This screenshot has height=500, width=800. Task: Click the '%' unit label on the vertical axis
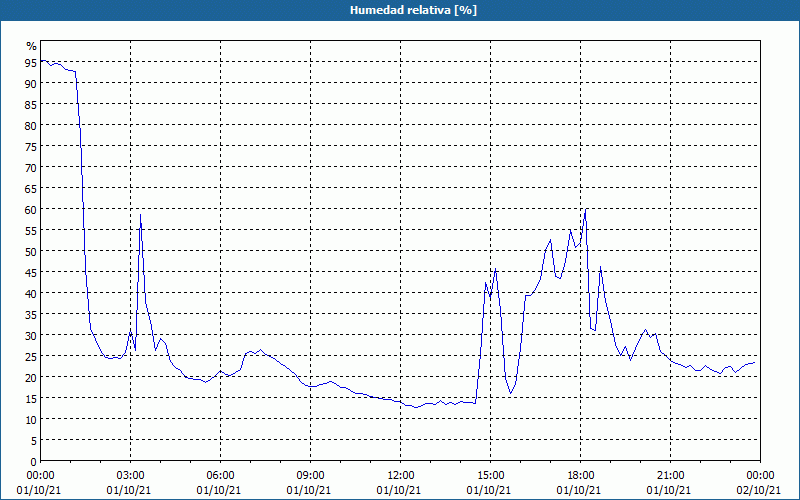pyautogui.click(x=32, y=46)
